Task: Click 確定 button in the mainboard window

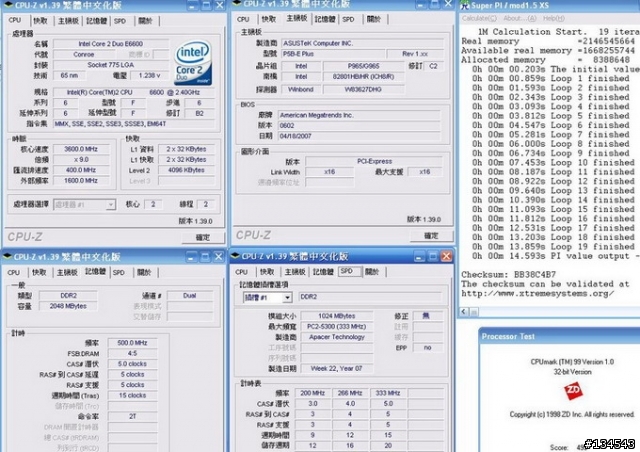Action: 431,236
